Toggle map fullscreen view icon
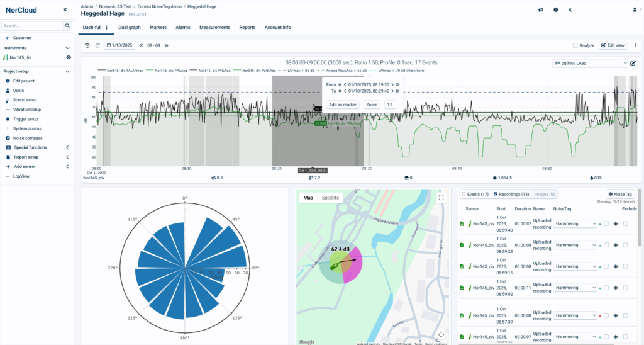This screenshot has width=644, height=345. (x=441, y=198)
